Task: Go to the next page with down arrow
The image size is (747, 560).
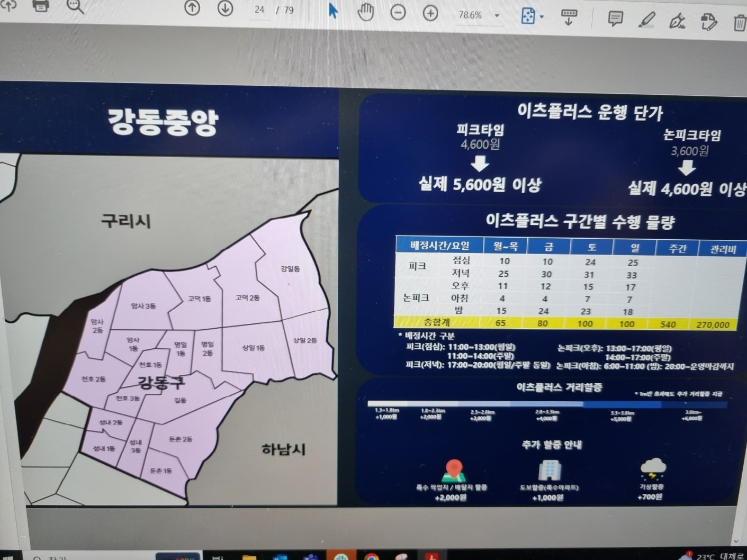Action: coord(224,9)
